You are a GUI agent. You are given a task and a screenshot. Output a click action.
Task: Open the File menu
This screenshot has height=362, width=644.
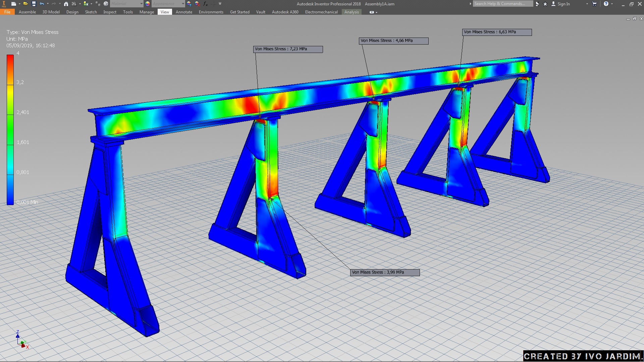[x=7, y=12]
